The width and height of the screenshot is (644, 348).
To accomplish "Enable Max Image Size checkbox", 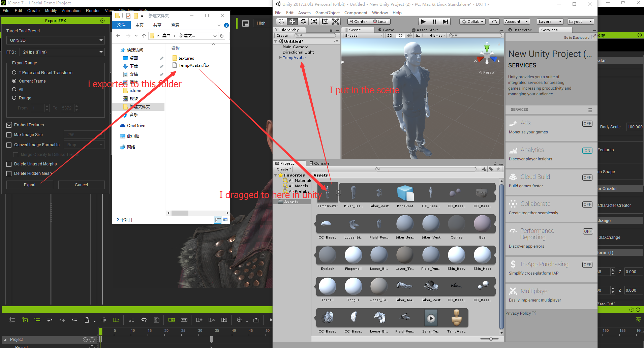I will [9, 135].
